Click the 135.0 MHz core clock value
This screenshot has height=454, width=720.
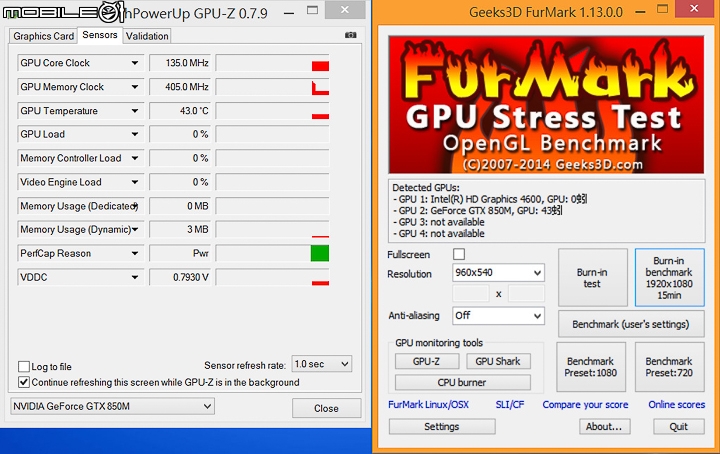click(180, 63)
